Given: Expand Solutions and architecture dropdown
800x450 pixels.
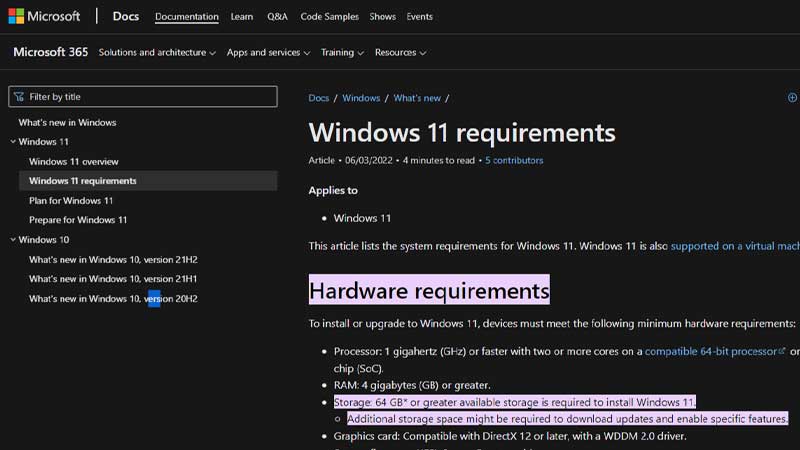Looking at the screenshot, I should tap(157, 53).
